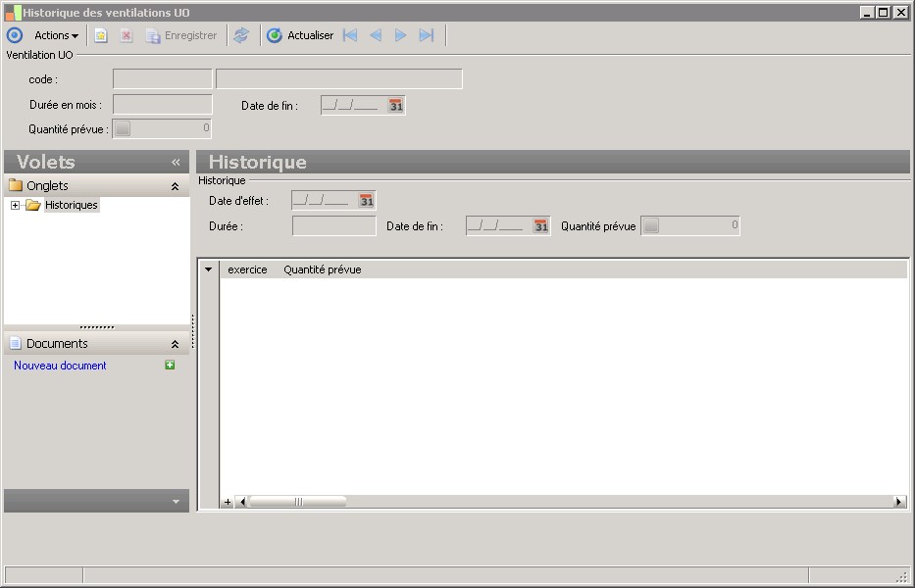
Task: Go to first record arrow
Action: coord(350,35)
